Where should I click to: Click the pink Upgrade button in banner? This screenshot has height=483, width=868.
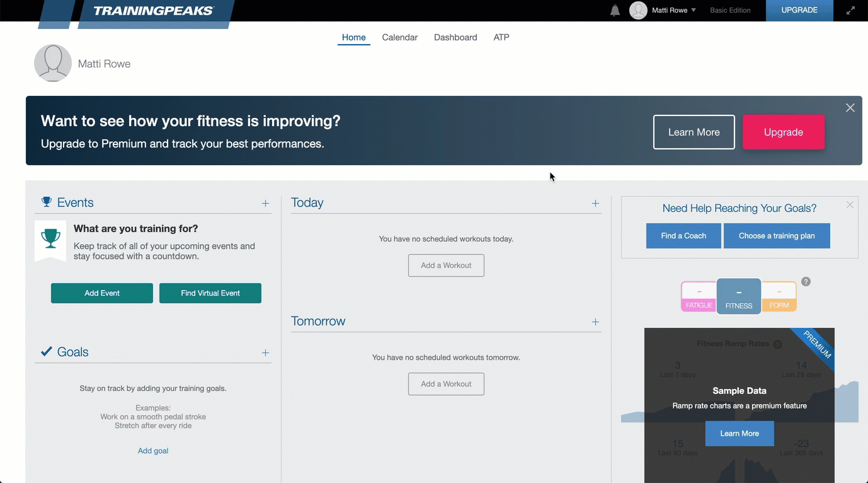tap(784, 132)
